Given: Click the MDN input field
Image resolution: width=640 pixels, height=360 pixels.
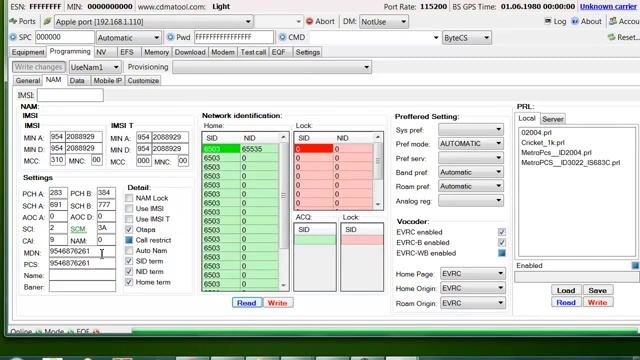Looking at the screenshot, I should [82, 251].
